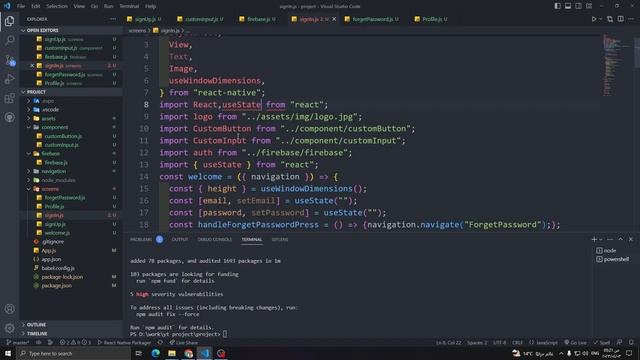
Task: Click the Open Changes icon in editor toolbar
Action: (610, 19)
